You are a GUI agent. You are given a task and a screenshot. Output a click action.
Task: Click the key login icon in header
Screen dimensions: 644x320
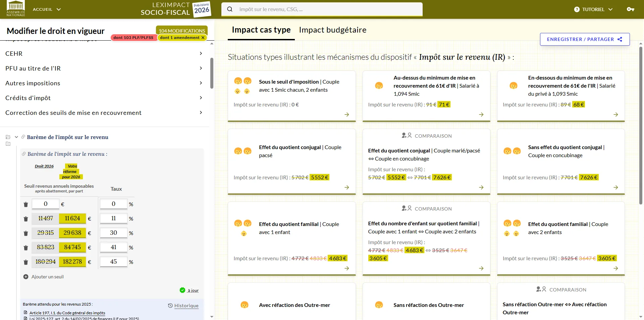coord(630,9)
